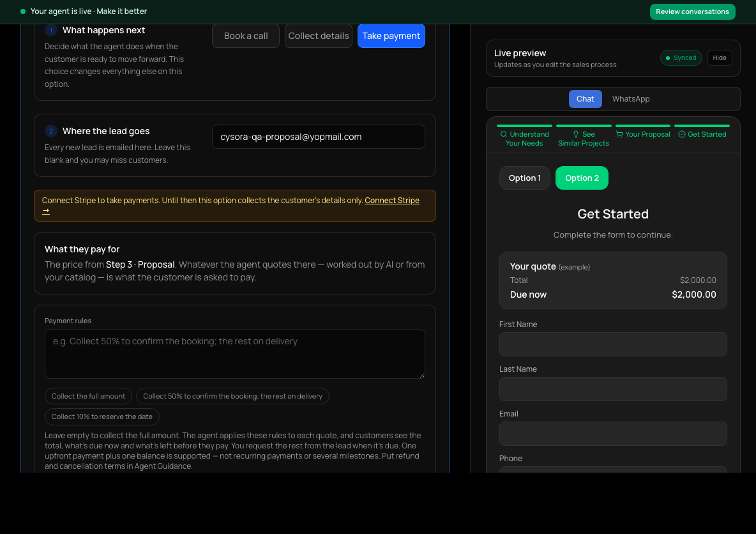This screenshot has width=756, height=534.
Task: Switch preview to the Chat tab
Action: (x=586, y=99)
